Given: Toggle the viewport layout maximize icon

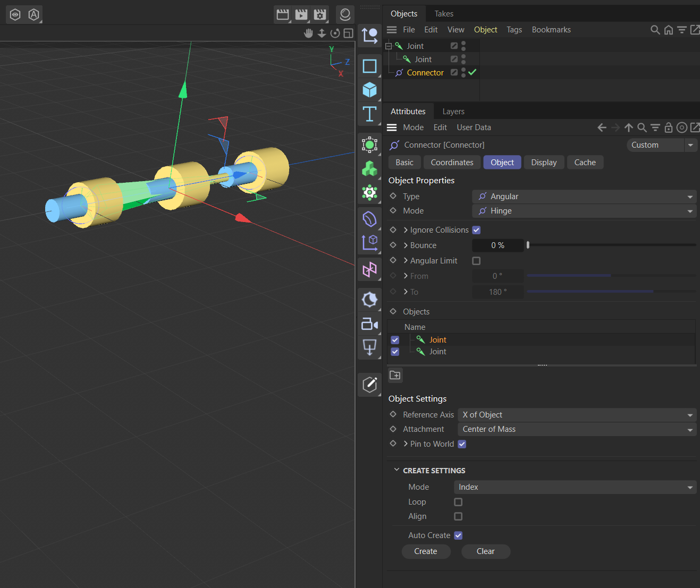Looking at the screenshot, I should pos(348,33).
